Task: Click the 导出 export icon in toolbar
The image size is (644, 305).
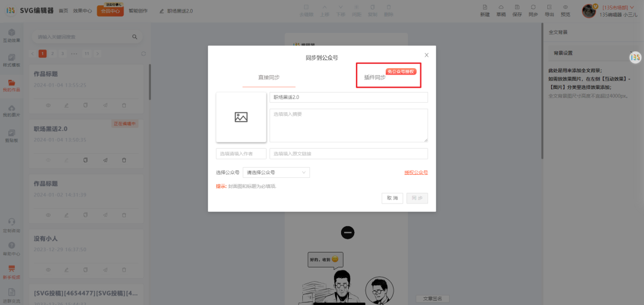Action: click(549, 11)
